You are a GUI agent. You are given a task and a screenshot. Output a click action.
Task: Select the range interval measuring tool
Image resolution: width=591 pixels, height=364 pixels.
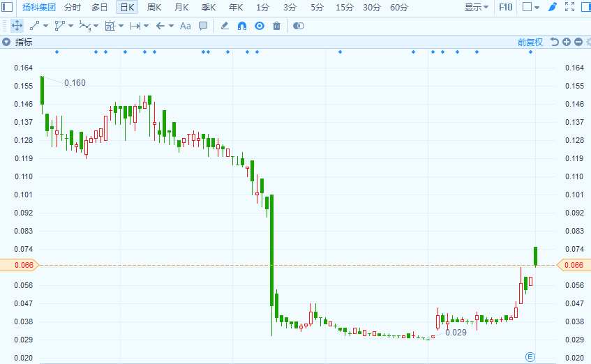click(x=135, y=26)
